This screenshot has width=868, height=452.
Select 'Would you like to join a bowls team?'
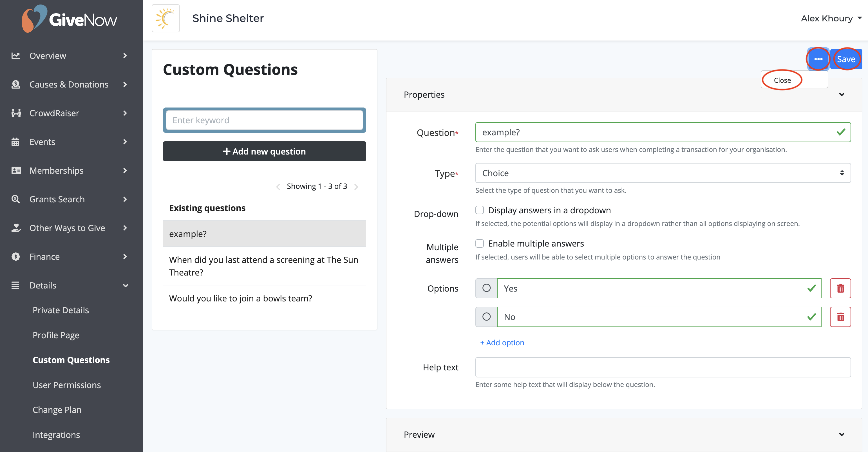[264, 298]
